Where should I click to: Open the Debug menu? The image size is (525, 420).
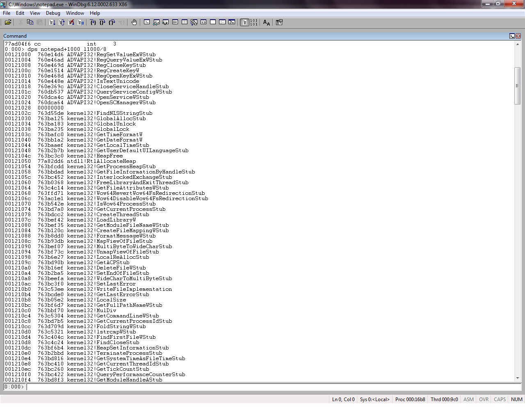click(x=53, y=13)
